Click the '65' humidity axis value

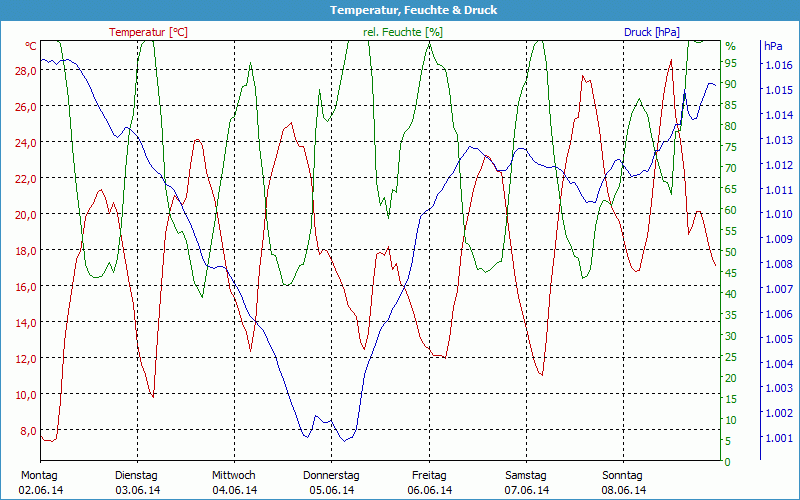click(x=731, y=189)
